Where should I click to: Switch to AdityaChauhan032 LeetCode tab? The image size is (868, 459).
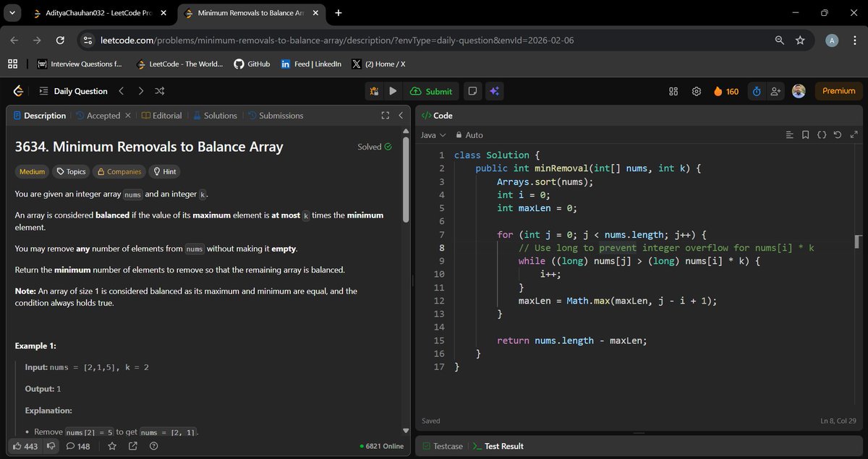(x=100, y=13)
